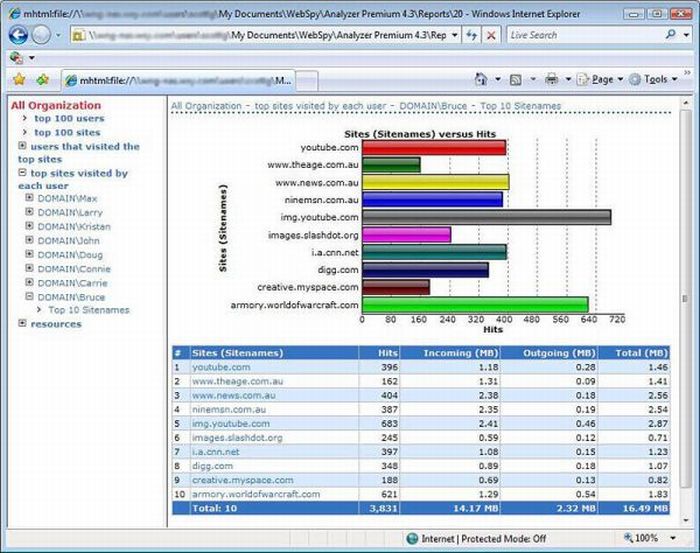Click the browser Back arrow button
Image resolution: width=700 pixels, height=553 pixels.
tap(18, 35)
